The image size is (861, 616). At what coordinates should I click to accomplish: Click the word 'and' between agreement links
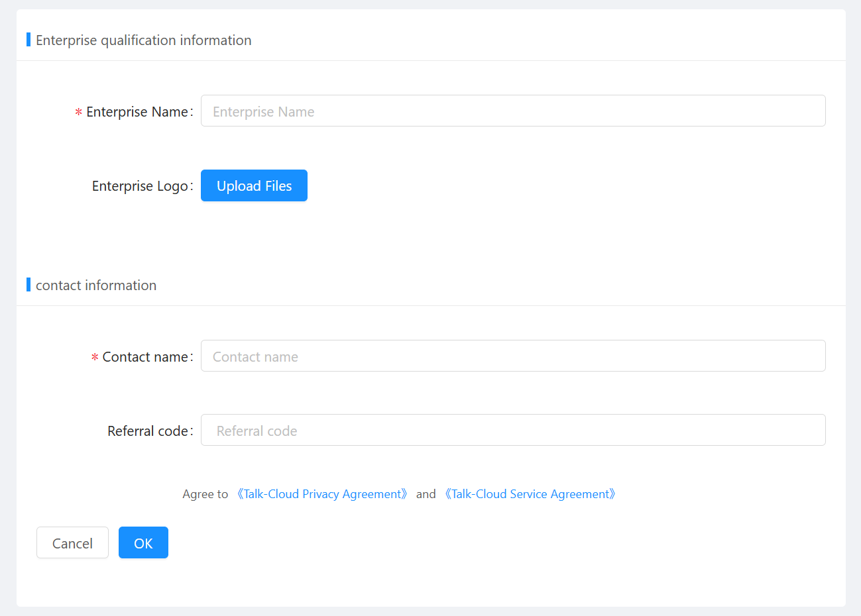point(426,494)
